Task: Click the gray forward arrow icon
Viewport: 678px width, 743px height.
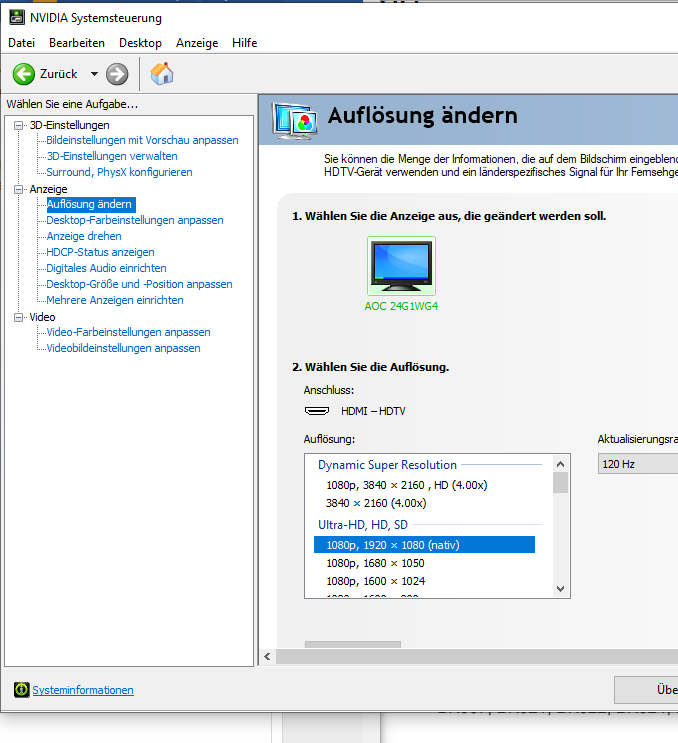Action: tap(117, 74)
